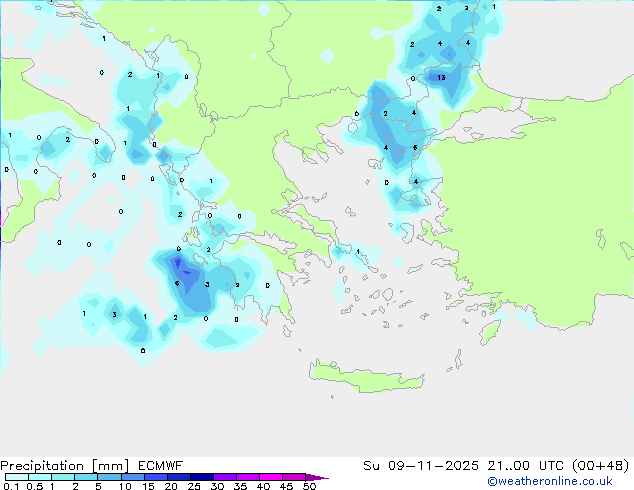Image resolution: width=634 pixels, height=490 pixels.
Task: Click the '35' legend scale label
Action: [x=240, y=486]
